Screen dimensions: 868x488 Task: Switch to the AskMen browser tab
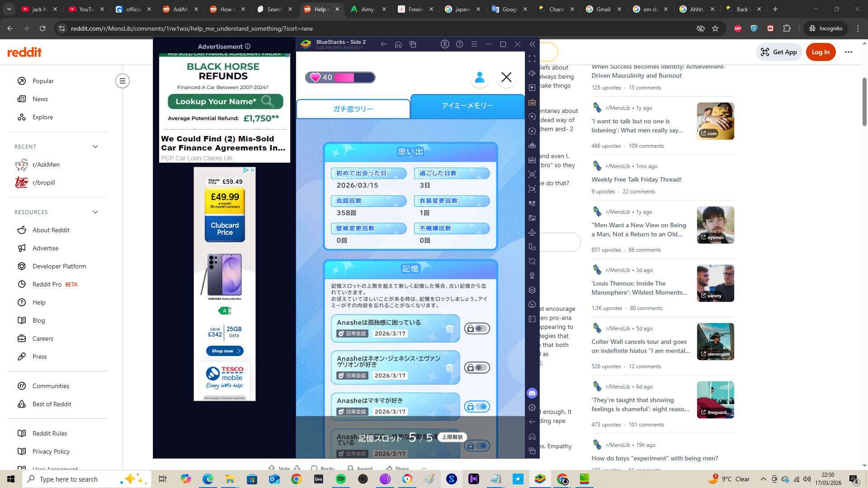tap(180, 9)
